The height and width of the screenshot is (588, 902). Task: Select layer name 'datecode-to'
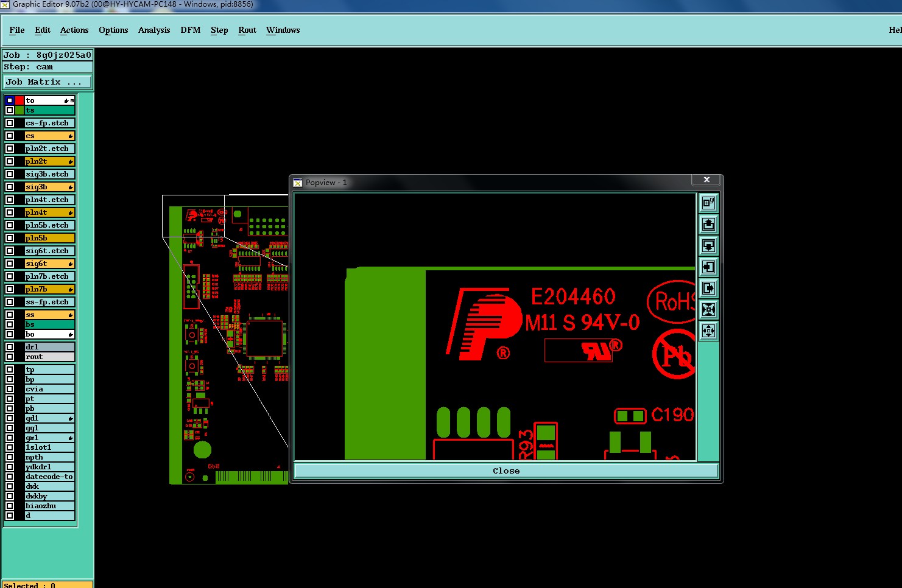click(x=50, y=477)
